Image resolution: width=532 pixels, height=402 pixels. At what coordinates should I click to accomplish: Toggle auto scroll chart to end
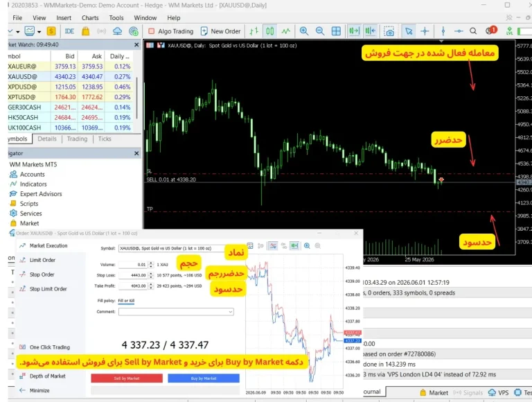[354, 31]
